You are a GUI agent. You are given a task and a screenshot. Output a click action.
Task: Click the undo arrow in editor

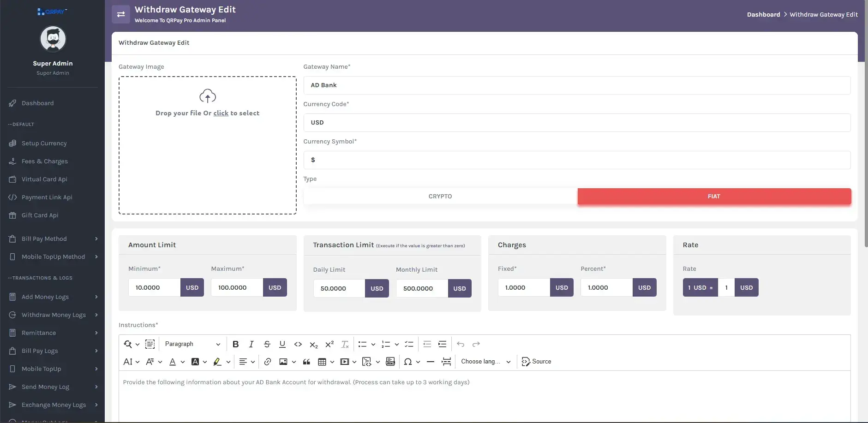coord(461,344)
